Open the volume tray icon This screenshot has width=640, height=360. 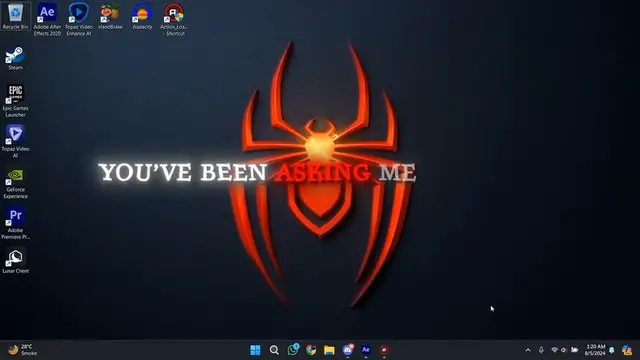click(564, 350)
